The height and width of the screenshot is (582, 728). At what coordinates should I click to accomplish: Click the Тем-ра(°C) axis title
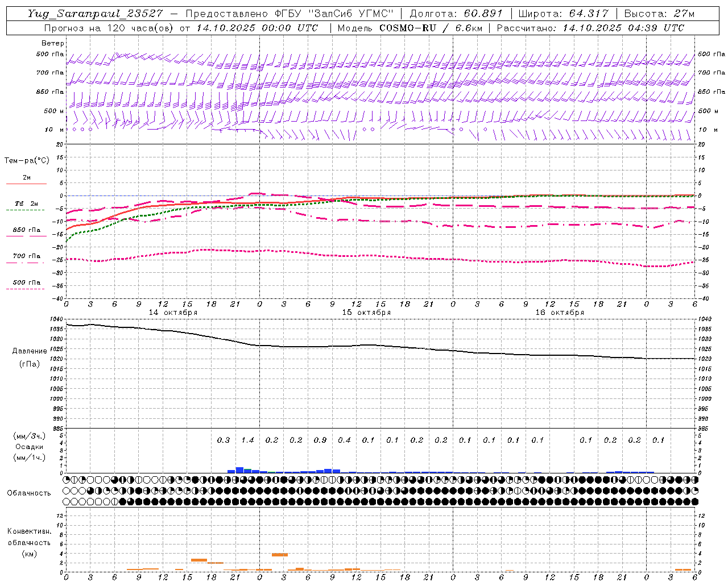pos(27,161)
